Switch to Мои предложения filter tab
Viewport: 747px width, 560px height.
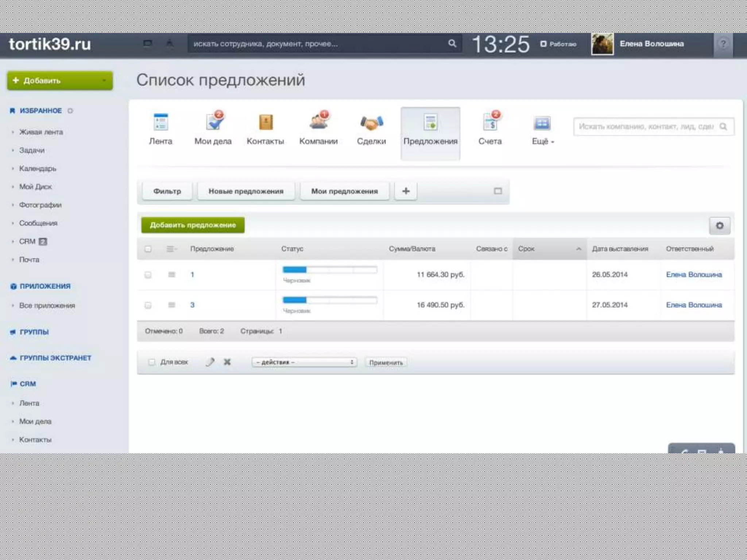click(x=344, y=191)
